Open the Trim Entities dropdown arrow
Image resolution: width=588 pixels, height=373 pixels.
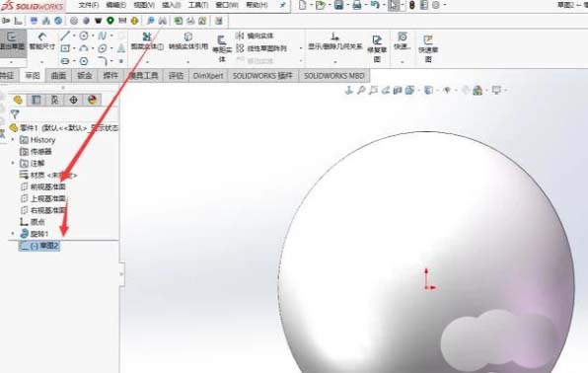(147, 61)
